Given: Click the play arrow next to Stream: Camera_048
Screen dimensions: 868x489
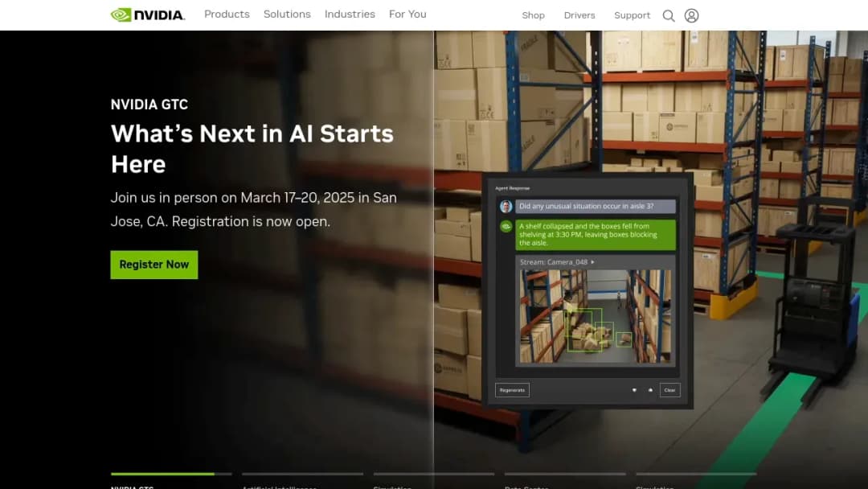Looking at the screenshot, I should pyautogui.click(x=593, y=262).
